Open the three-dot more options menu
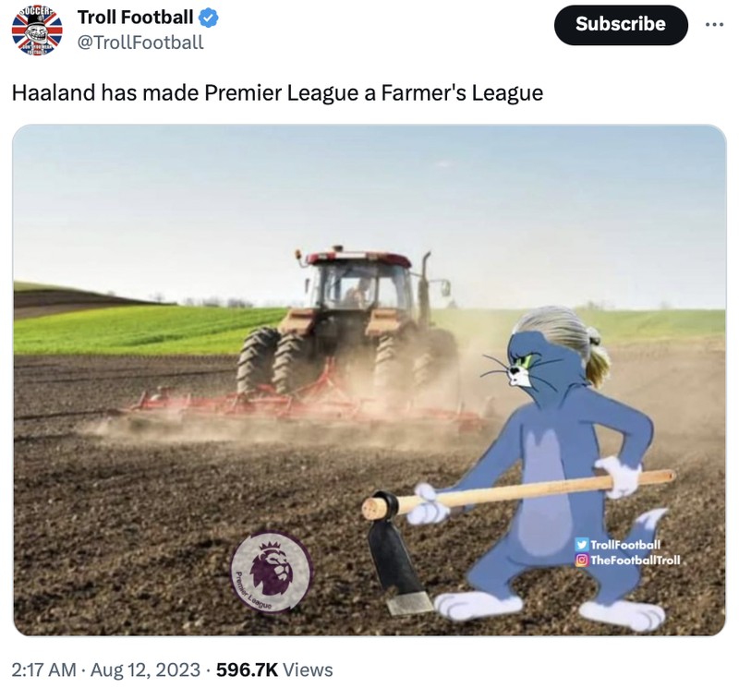This screenshot has width=739, height=700. coord(714,25)
